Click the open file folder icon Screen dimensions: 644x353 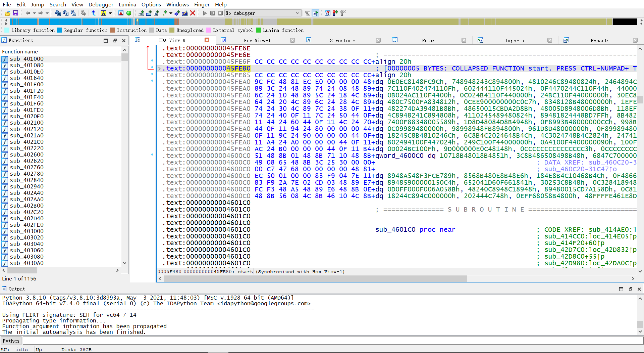pos(7,13)
